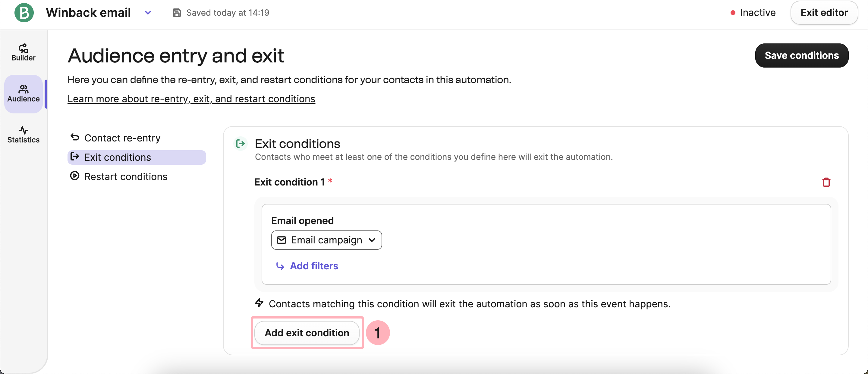
Task: Open the Statistics sidebar tab
Action: pyautogui.click(x=23, y=135)
